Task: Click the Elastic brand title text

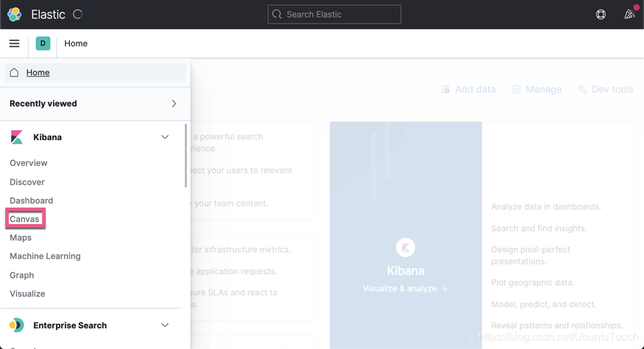Action: pos(48,15)
